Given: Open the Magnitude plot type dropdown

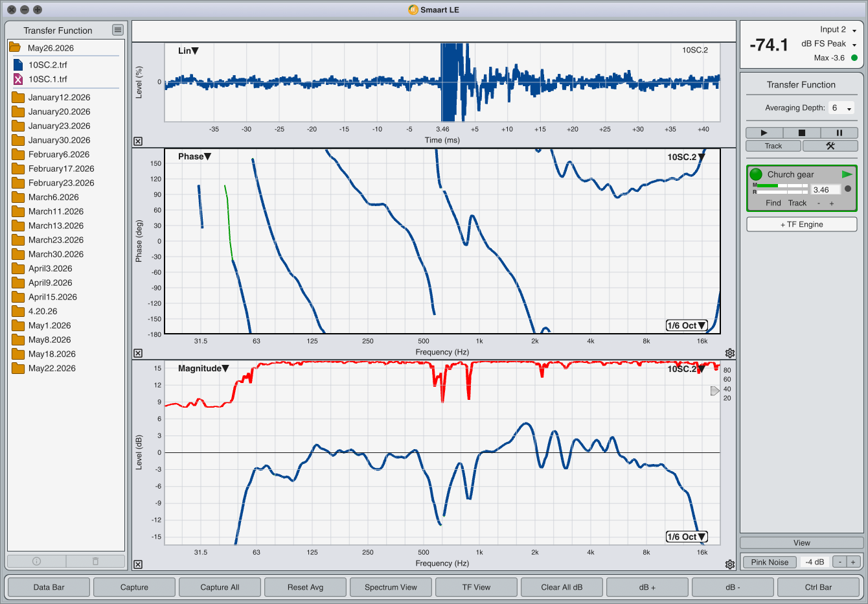Looking at the screenshot, I should (x=203, y=368).
